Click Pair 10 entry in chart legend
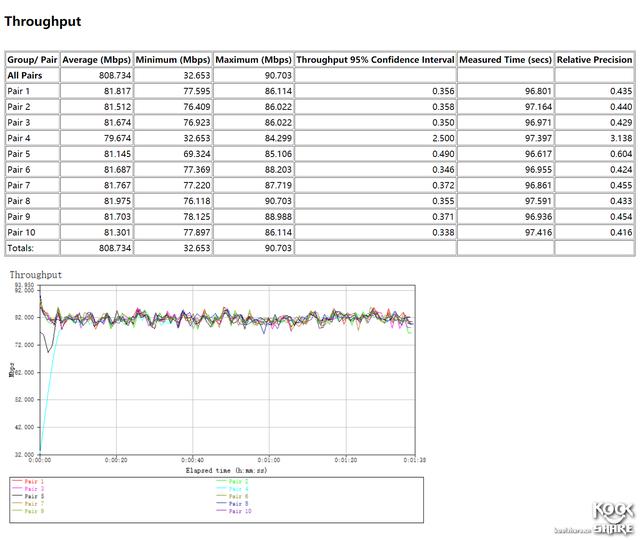The width and height of the screenshot is (640, 541). [234, 511]
